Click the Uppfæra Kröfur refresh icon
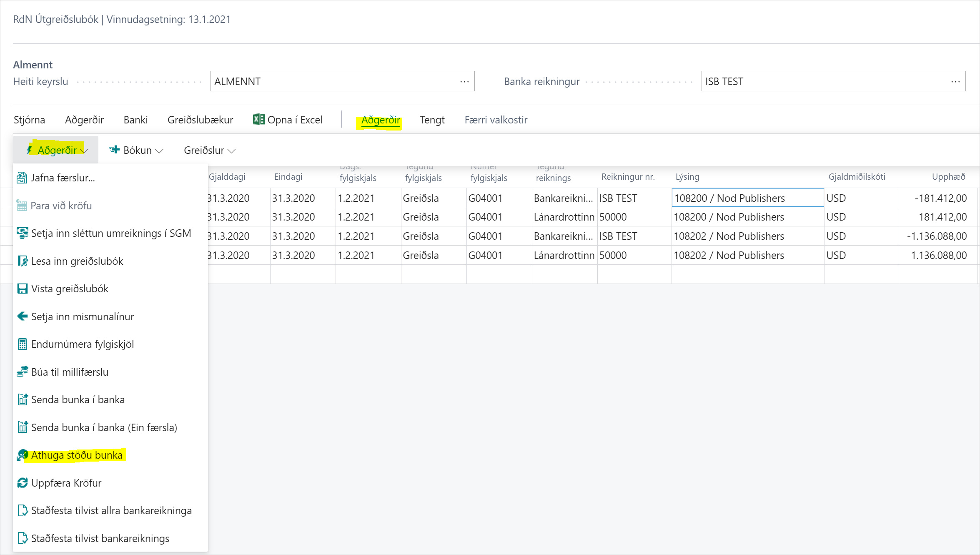This screenshot has height=555, width=980. 23,483
